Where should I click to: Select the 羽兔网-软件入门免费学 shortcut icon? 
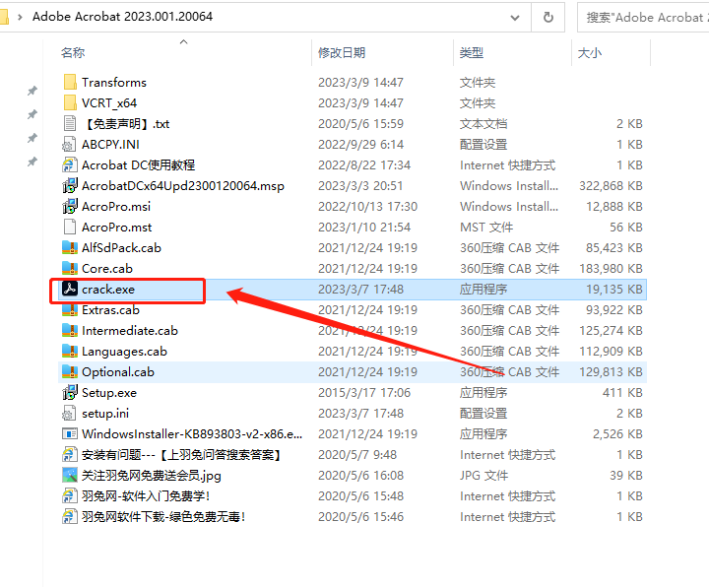pyautogui.click(x=69, y=496)
